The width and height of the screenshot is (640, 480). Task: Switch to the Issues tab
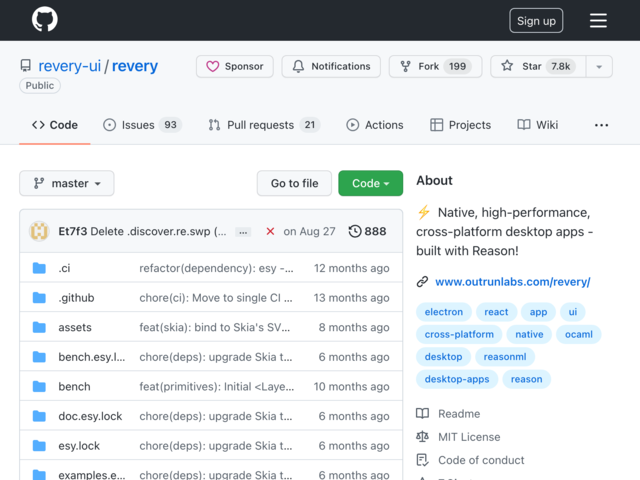142,125
